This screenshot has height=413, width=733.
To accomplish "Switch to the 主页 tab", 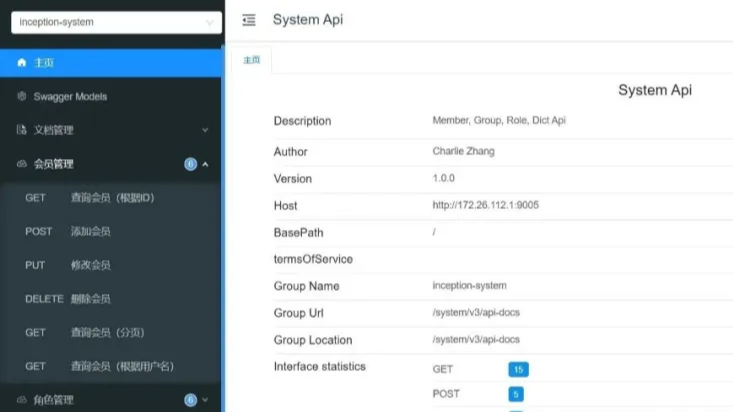I will click(x=252, y=60).
